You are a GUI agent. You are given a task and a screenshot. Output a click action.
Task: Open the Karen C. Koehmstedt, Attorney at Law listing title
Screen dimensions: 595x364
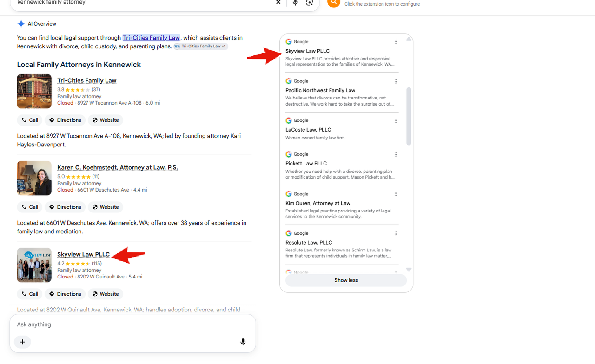point(118,167)
